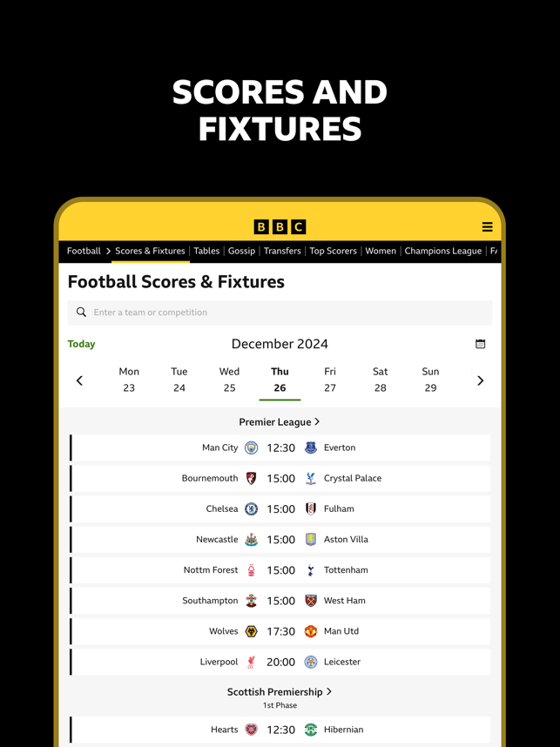Viewport: 560px width, 747px height.
Task: Open the Top Scorers tab
Action: pos(334,251)
